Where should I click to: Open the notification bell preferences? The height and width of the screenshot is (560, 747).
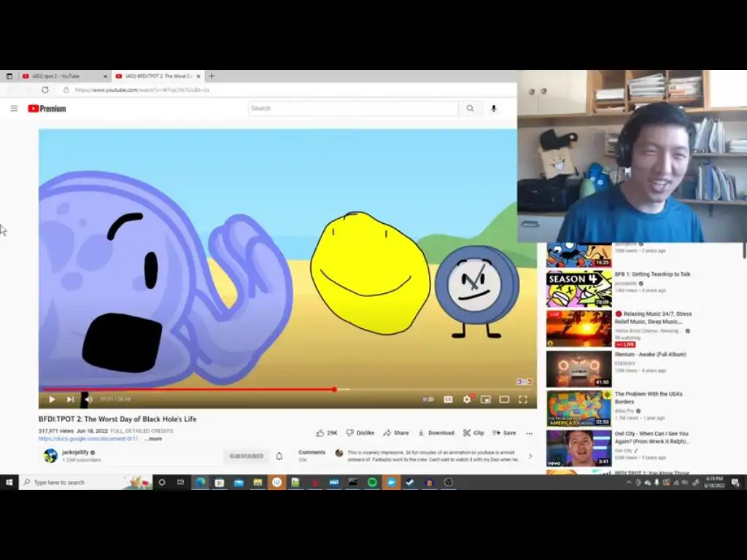279,456
